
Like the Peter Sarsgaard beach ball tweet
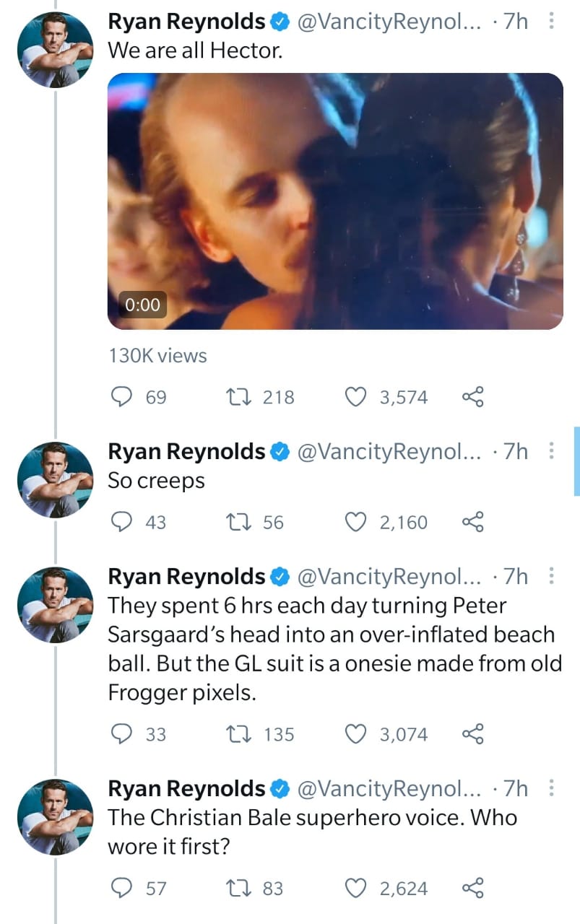point(354,734)
